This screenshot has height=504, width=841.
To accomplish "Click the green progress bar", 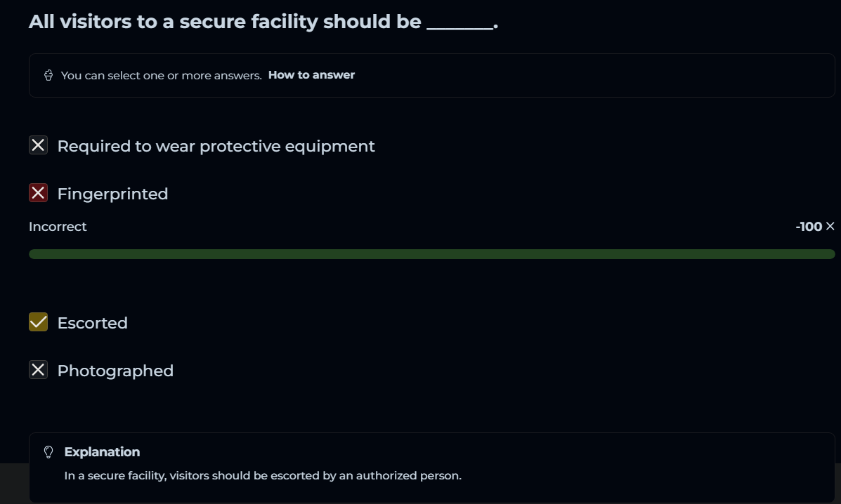I will pyautogui.click(x=431, y=254).
